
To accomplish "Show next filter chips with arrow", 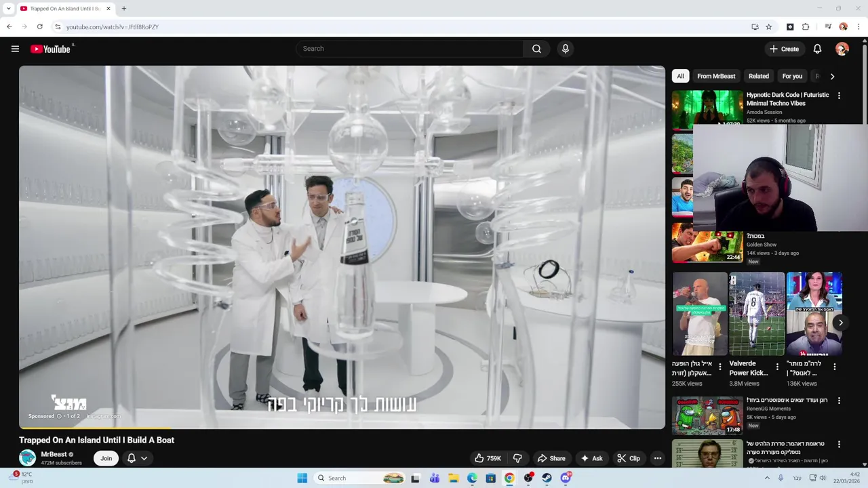I will point(832,77).
